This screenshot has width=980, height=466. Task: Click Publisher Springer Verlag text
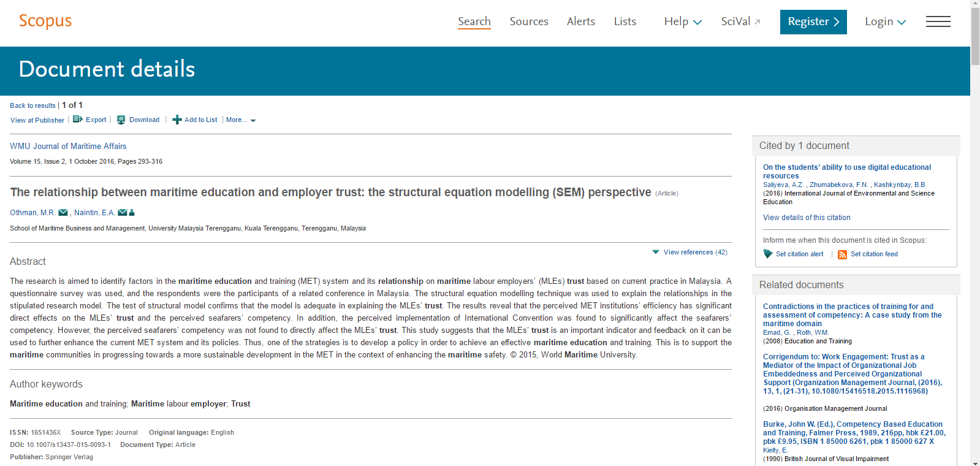coord(51,457)
